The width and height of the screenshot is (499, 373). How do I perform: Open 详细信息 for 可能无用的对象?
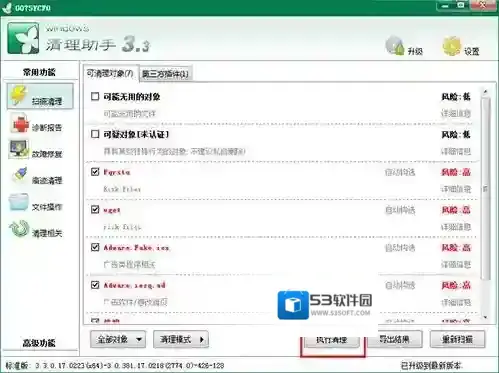point(456,114)
